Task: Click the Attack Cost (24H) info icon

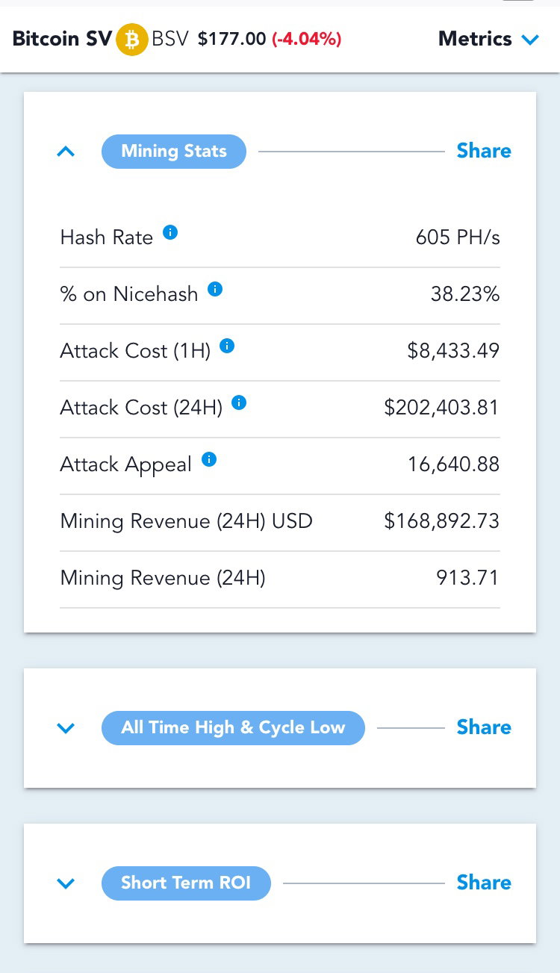Action: pos(239,402)
